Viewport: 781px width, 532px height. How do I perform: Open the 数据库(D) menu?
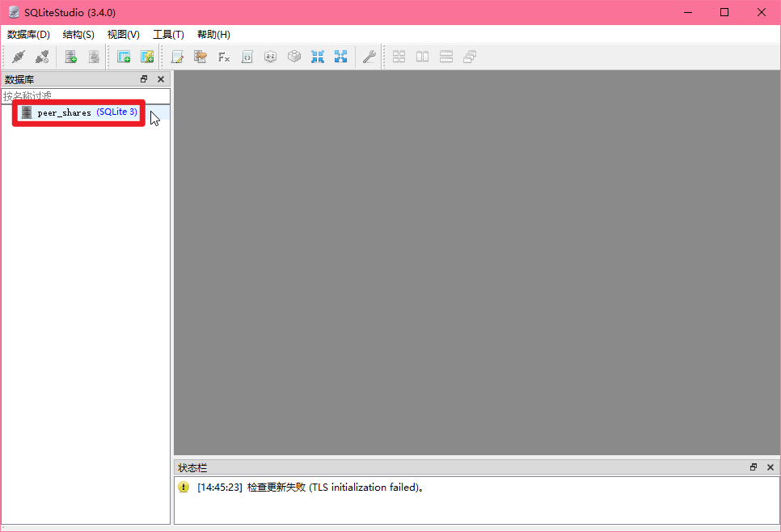click(x=28, y=35)
